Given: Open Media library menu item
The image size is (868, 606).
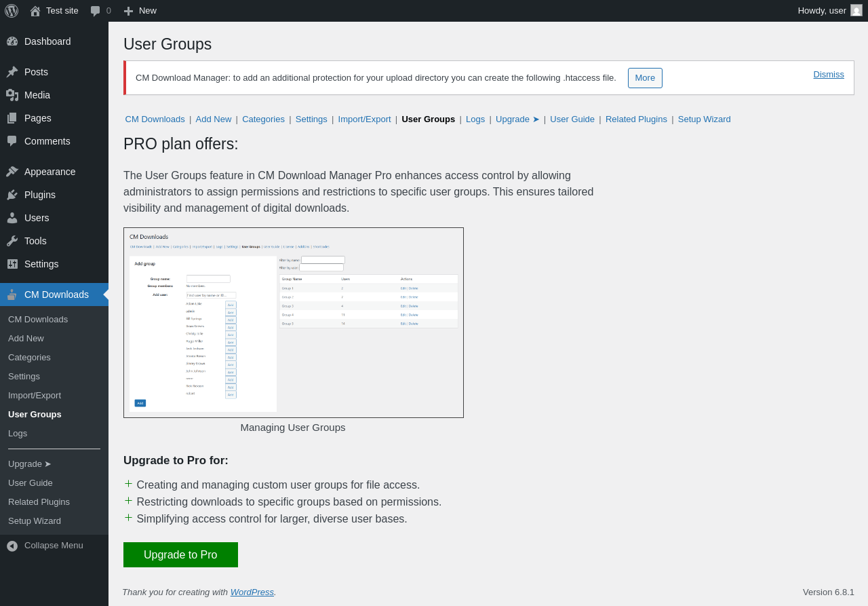Looking at the screenshot, I should (54, 95).
